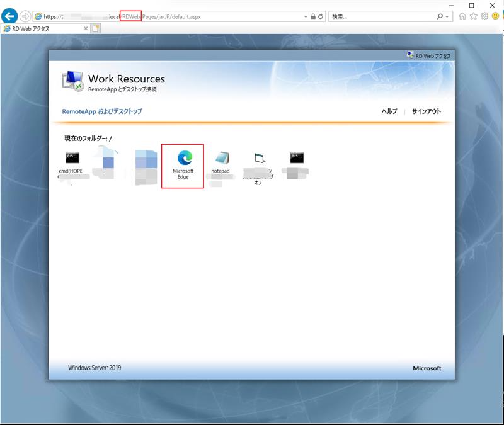Switch to RemoteApp およびデスクトップ tab
Screen dimensions: 504x425
point(102,111)
